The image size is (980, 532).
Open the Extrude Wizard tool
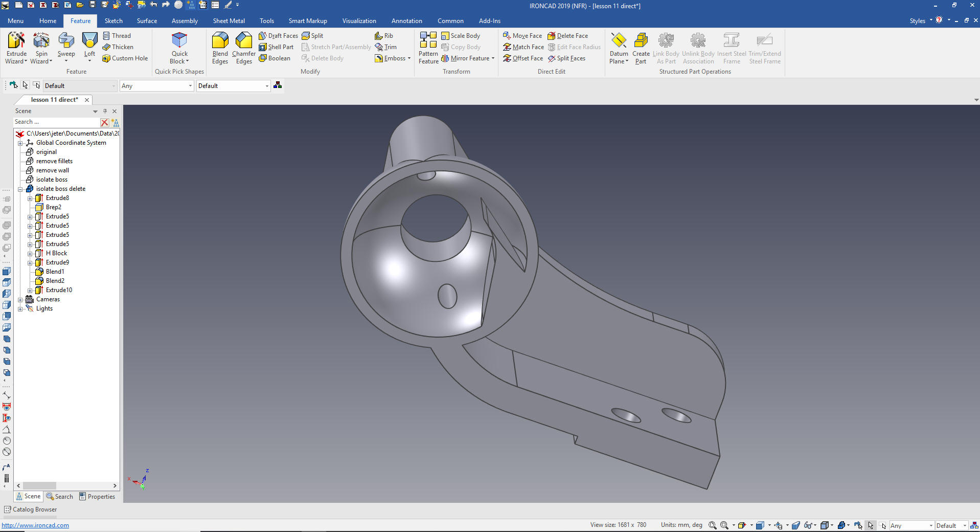(16, 48)
